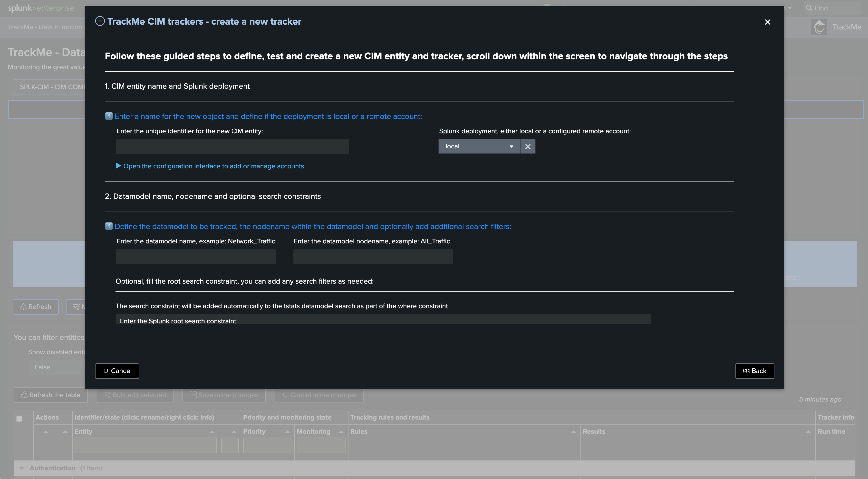Viewport: 868px width, 479px height.
Task: Click the datamodel name input field
Action: 196,257
